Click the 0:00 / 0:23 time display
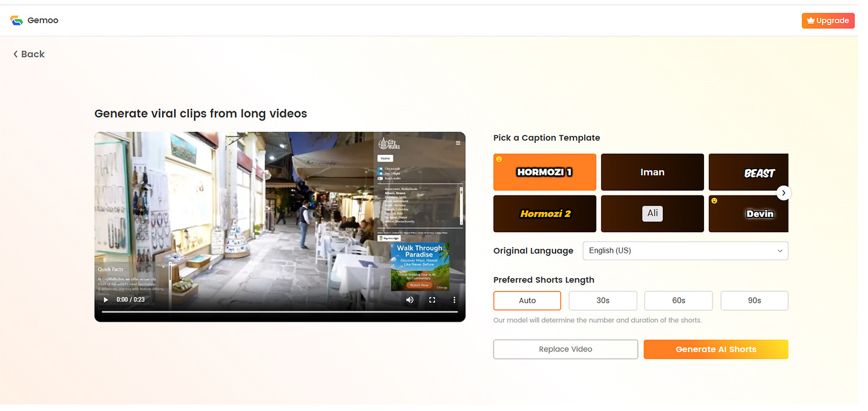The image size is (868, 411). [x=130, y=300]
